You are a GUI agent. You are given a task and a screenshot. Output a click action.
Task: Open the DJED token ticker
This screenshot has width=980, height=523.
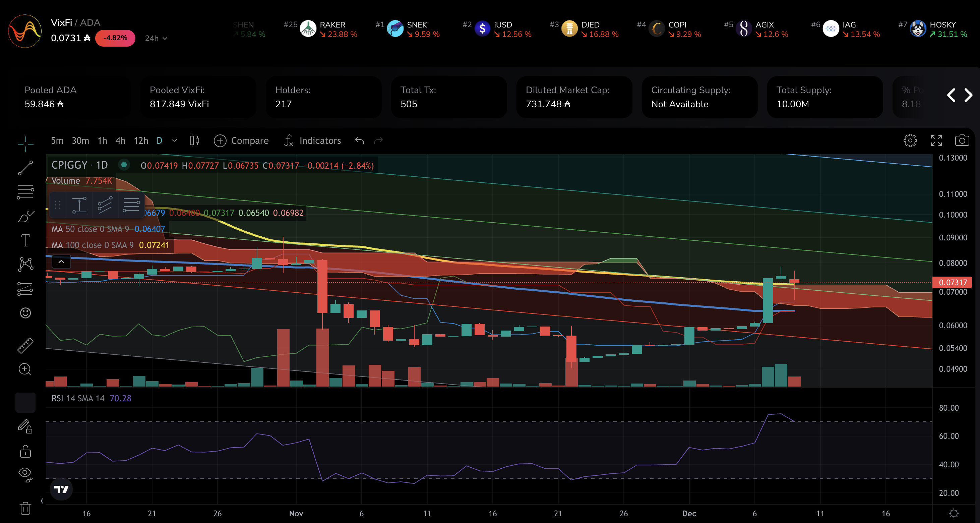tap(585, 29)
